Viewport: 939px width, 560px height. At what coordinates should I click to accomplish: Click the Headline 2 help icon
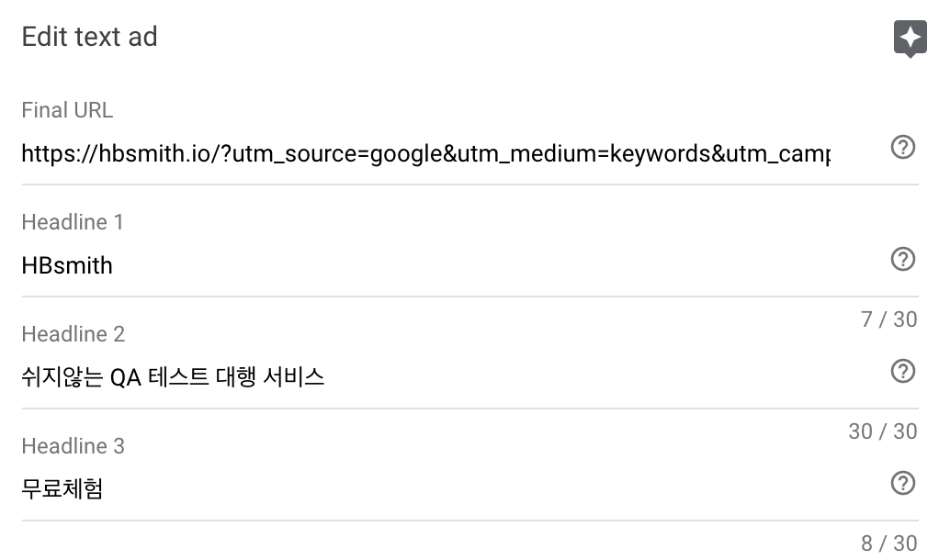[902, 372]
